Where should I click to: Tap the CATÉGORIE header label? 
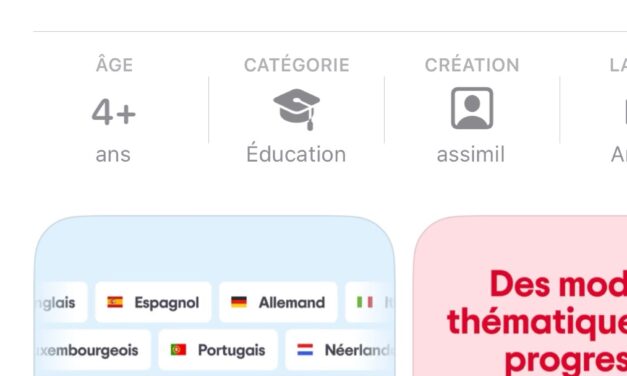[x=297, y=65]
